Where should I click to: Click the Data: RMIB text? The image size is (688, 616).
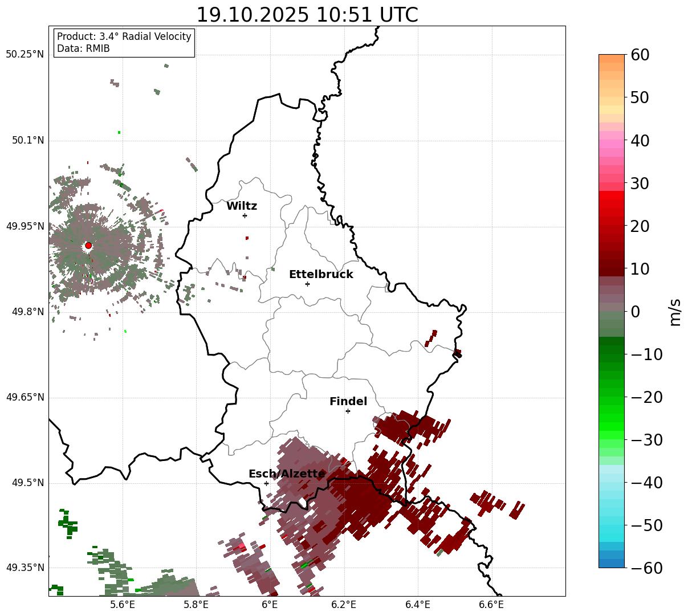pyautogui.click(x=83, y=49)
